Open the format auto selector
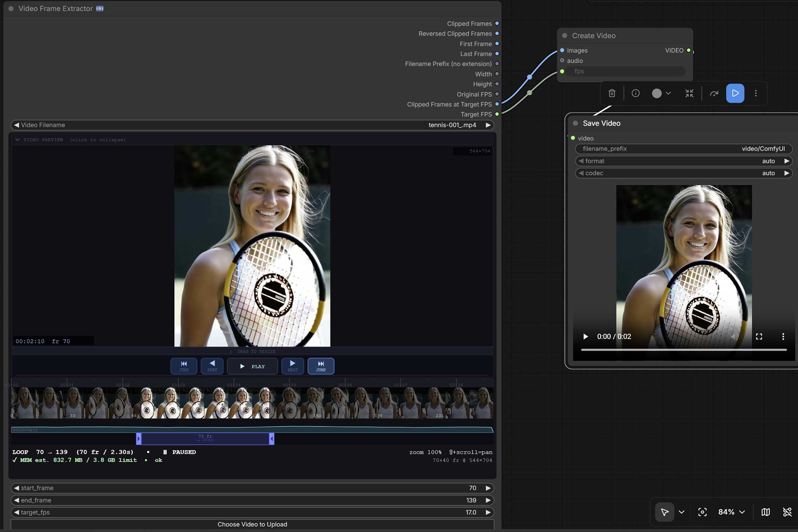This screenshot has width=798, height=532. coord(684,161)
